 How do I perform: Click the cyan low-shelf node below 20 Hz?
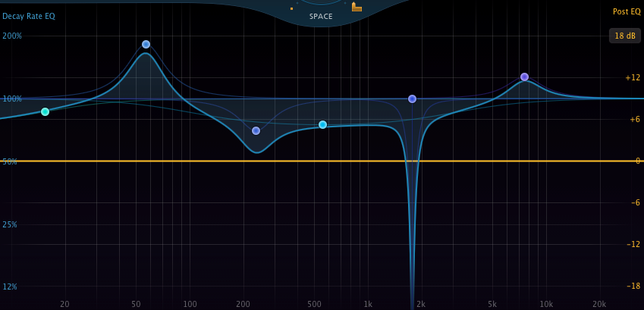45,111
